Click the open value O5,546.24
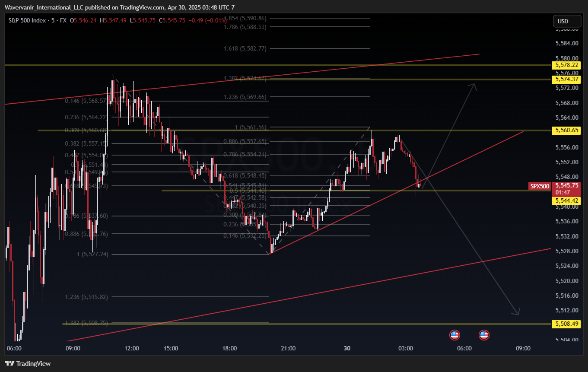588x372 pixels. [84, 20]
